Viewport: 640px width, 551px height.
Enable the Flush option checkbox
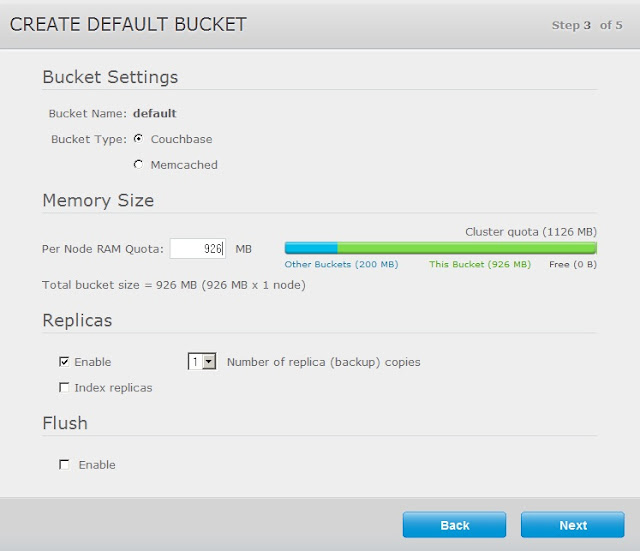pos(64,464)
